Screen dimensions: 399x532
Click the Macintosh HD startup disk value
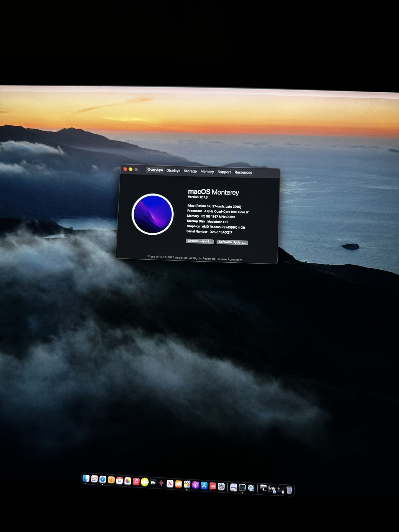[218, 222]
